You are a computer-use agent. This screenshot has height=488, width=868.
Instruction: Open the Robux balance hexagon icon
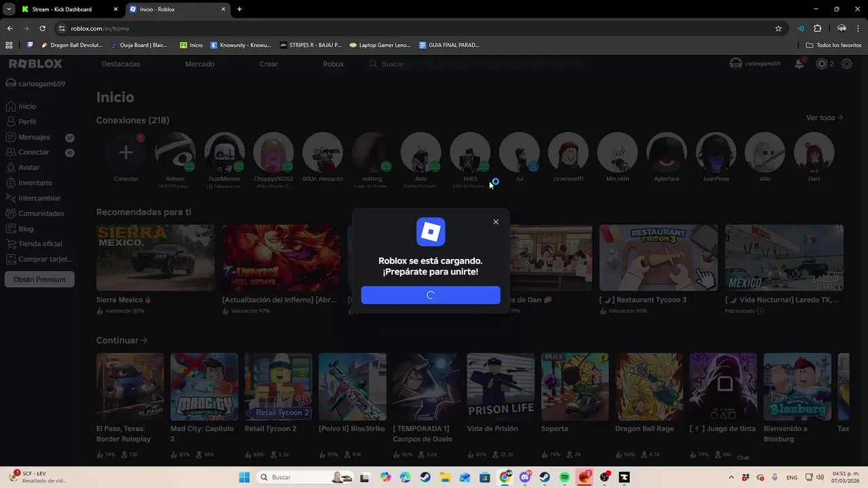(822, 64)
